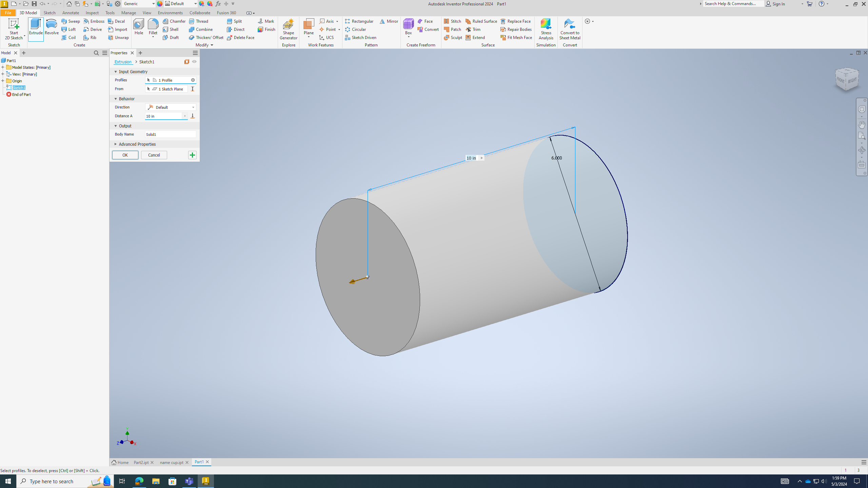Open the File menu
This screenshot has width=868, height=488.
click(8, 13)
